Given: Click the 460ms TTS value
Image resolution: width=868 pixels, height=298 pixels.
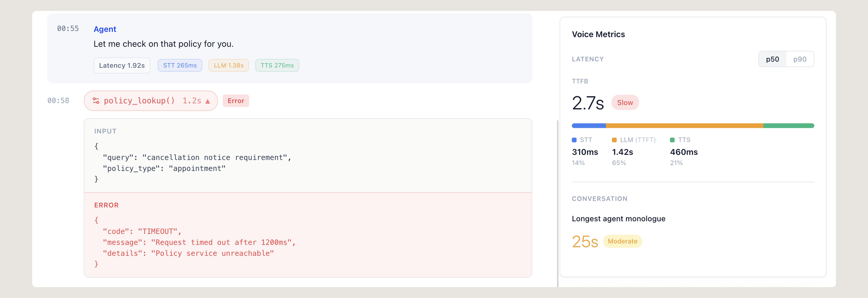Looking at the screenshot, I should [684, 152].
